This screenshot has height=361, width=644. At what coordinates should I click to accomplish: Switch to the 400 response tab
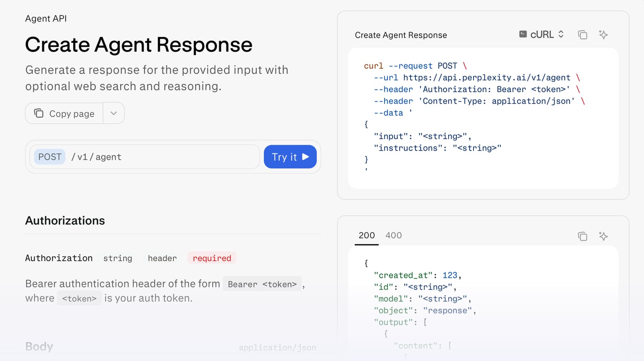(x=394, y=235)
